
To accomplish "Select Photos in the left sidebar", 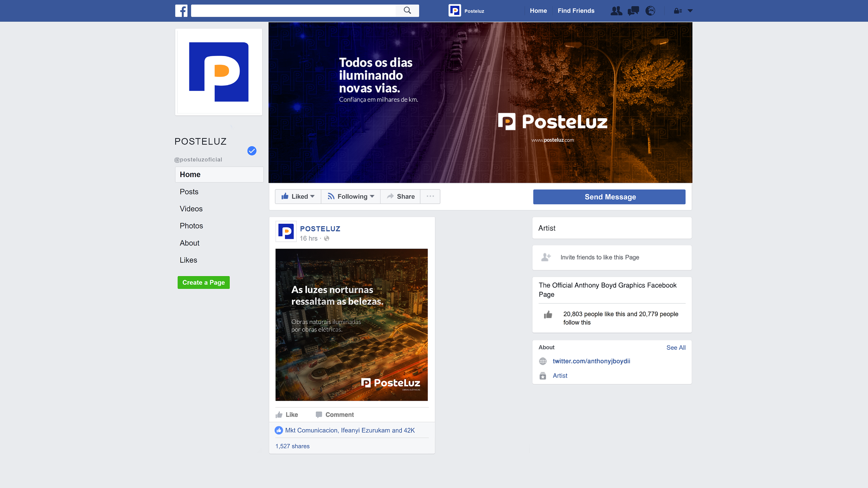I will [x=191, y=226].
